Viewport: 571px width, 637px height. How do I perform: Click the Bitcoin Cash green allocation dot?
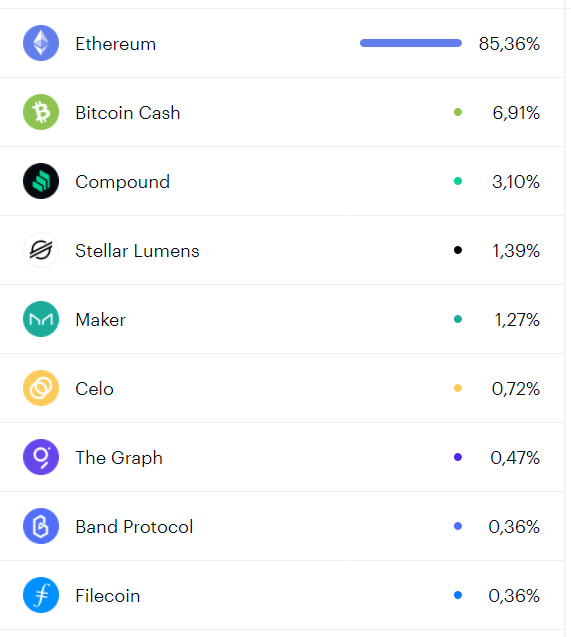click(x=458, y=112)
